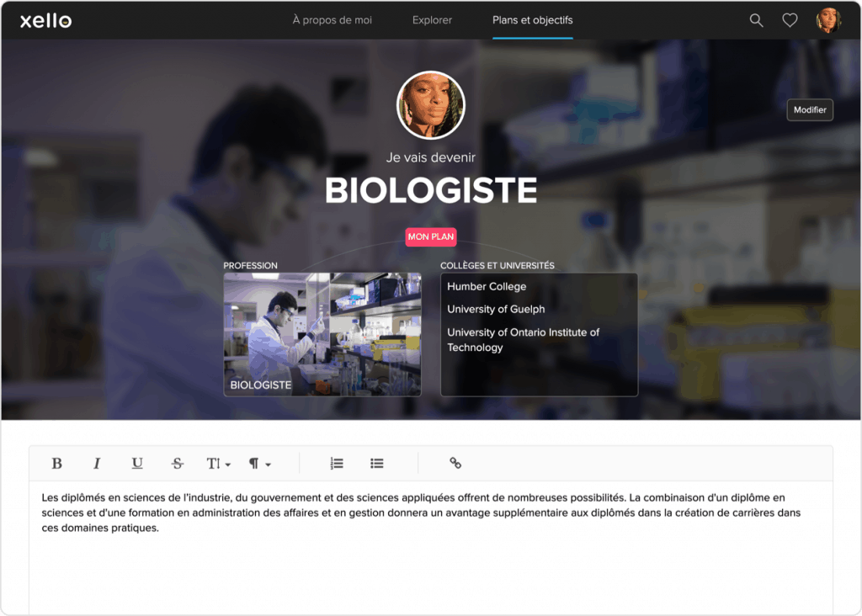Image resolution: width=862 pixels, height=616 pixels.
Task: Click the MON PLAN badge
Action: point(430,237)
